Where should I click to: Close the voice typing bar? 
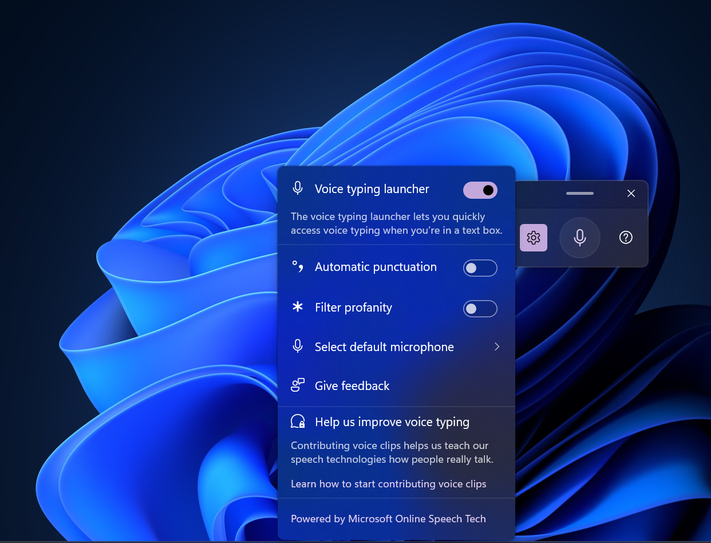click(x=631, y=194)
